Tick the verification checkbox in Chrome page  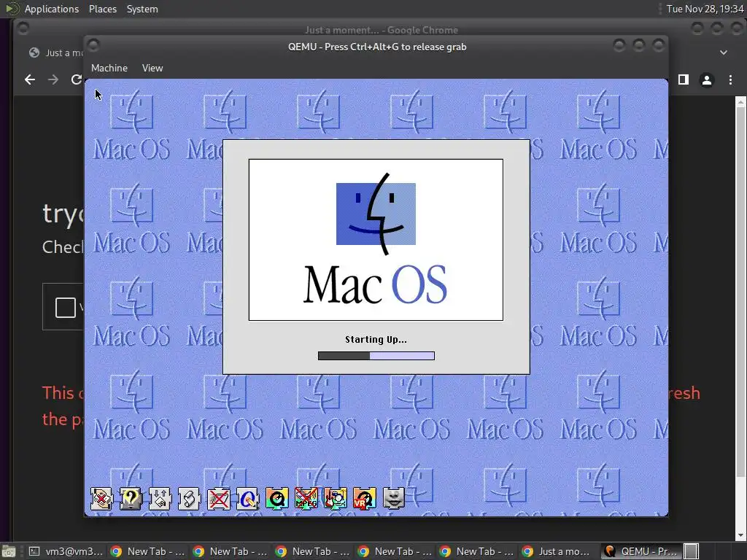pyautogui.click(x=65, y=308)
